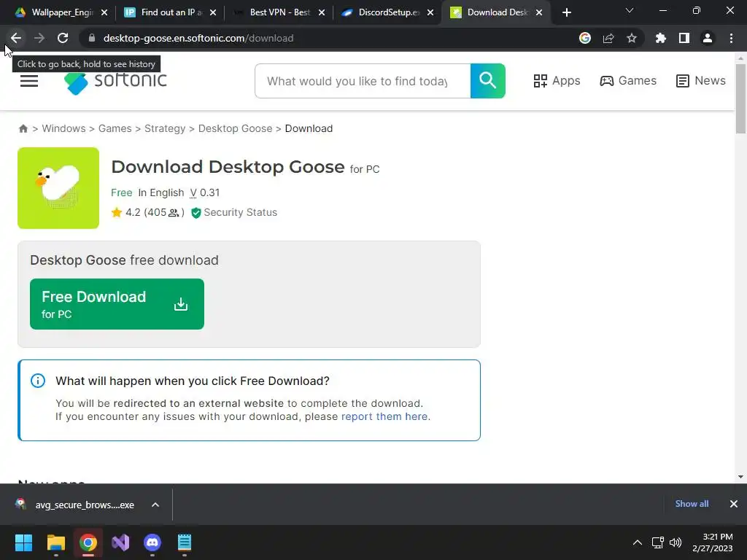747x560 pixels.
Task: Click Desktop Goose breadcrumb link
Action: click(x=236, y=128)
